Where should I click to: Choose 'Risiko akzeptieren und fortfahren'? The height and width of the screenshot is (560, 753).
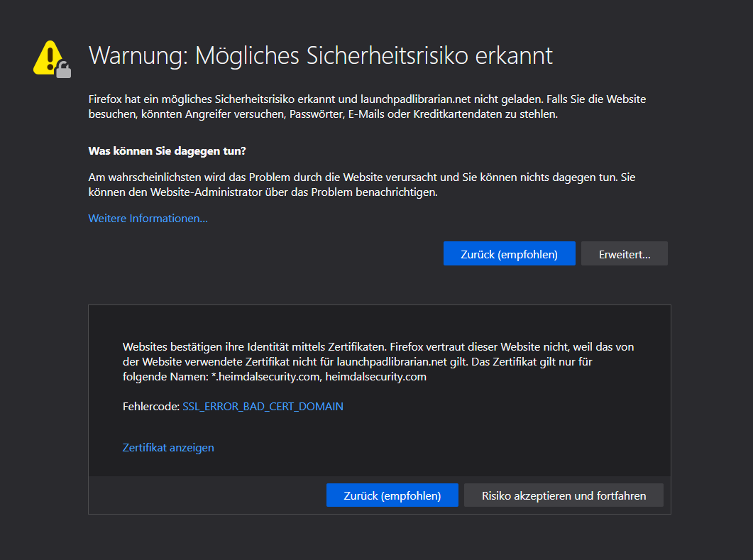(x=564, y=496)
